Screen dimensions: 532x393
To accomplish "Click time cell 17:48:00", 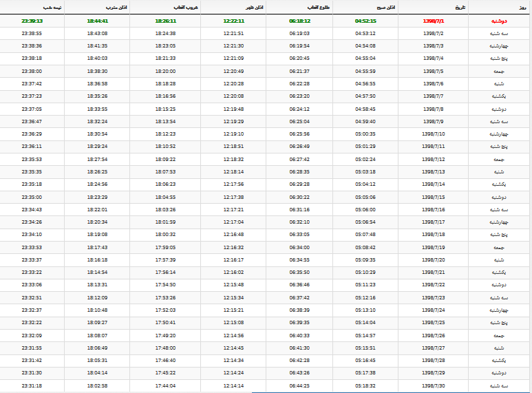I will pos(166,348).
